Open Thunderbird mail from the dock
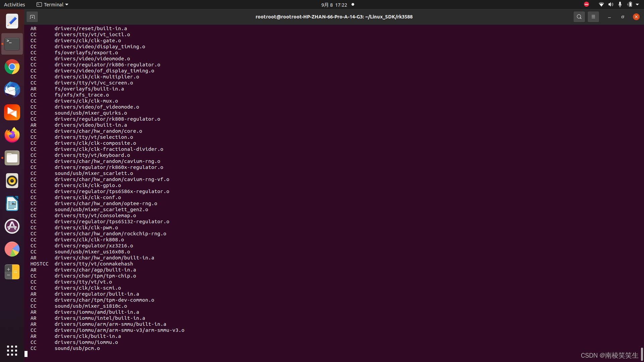 [12, 90]
